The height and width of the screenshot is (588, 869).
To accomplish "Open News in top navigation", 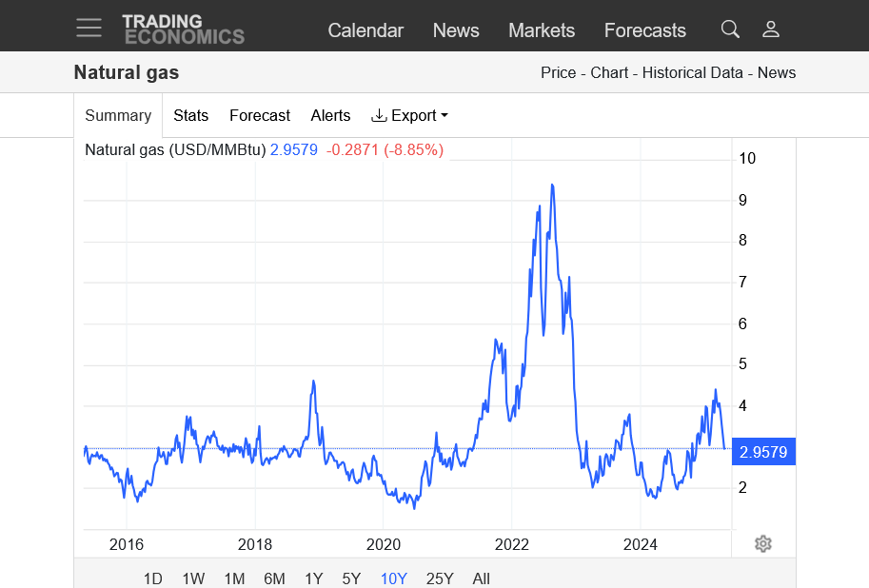I will pyautogui.click(x=456, y=30).
